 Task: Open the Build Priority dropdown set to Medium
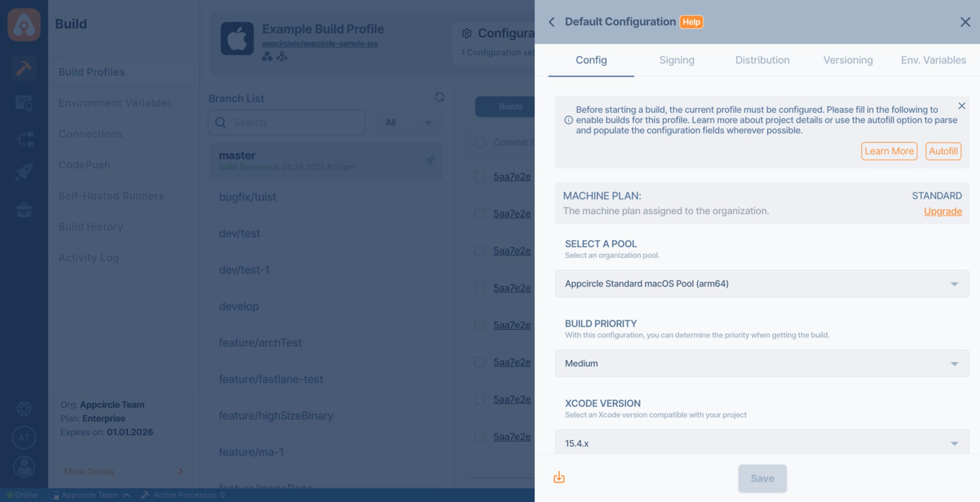point(762,363)
